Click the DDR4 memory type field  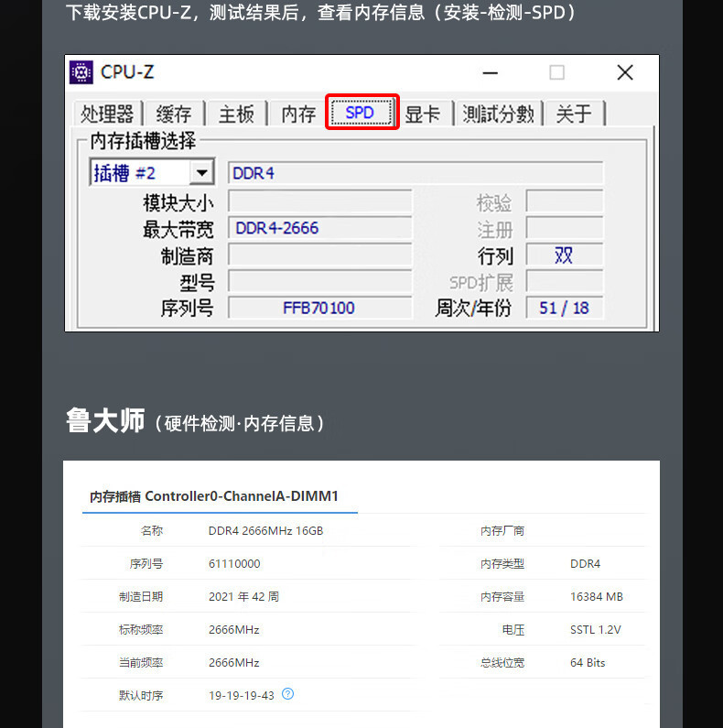pos(415,173)
